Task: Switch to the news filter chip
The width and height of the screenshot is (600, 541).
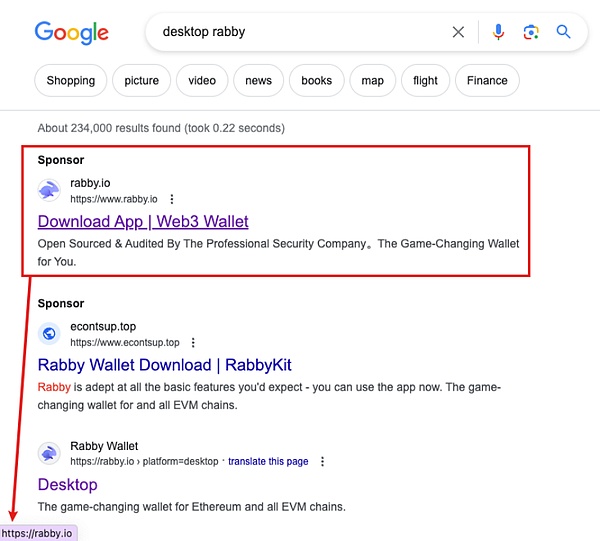Action: point(258,81)
